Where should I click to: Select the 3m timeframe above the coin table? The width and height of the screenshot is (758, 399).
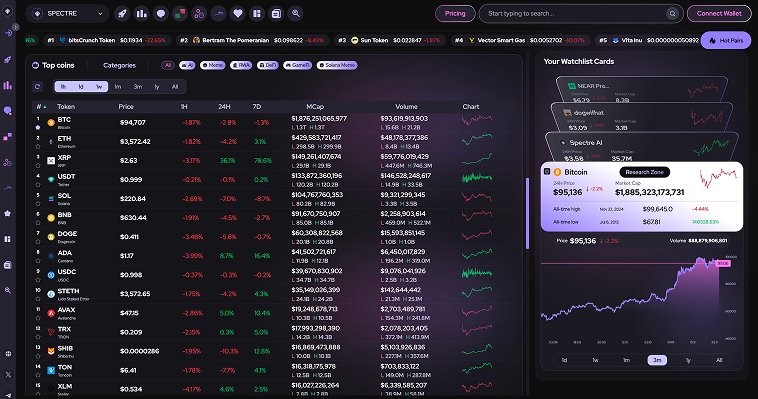coord(138,87)
